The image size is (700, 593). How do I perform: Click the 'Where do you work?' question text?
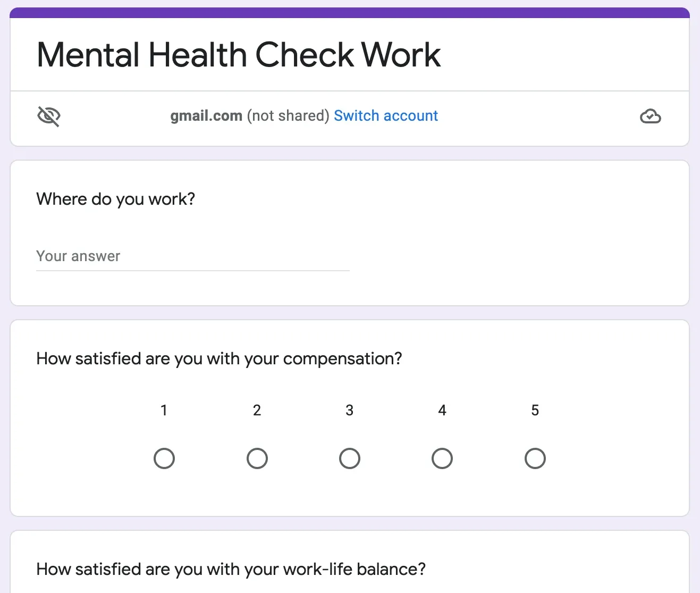click(116, 199)
